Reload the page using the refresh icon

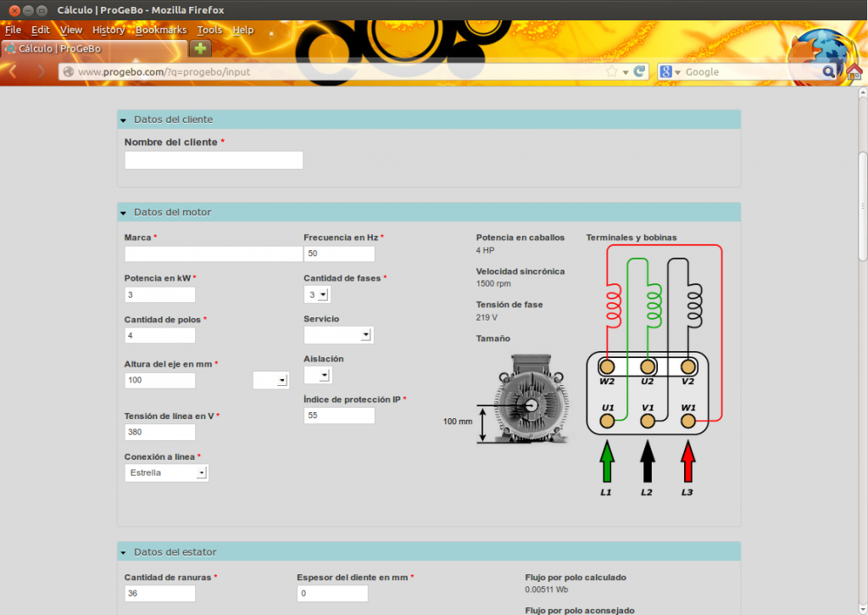pyautogui.click(x=640, y=72)
